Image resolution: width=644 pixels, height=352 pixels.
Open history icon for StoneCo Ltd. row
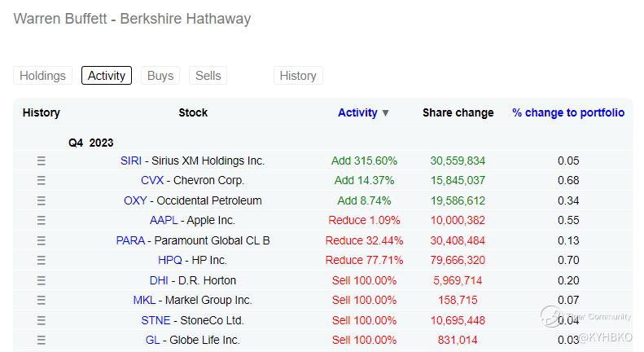[41, 320]
